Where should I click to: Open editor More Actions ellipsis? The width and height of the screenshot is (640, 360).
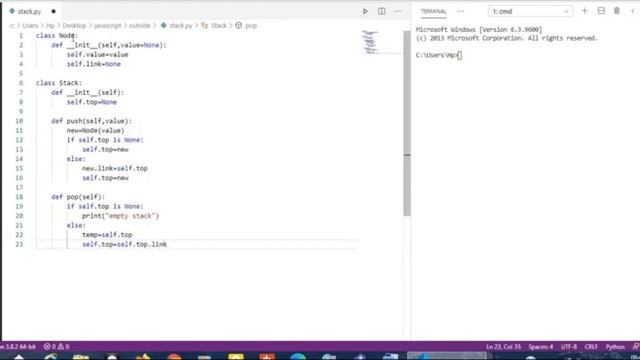[x=398, y=11]
